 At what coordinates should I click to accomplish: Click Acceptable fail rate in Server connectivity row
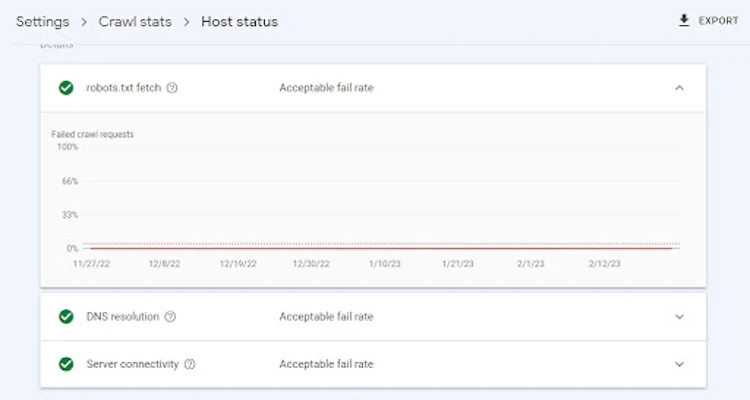(326, 364)
